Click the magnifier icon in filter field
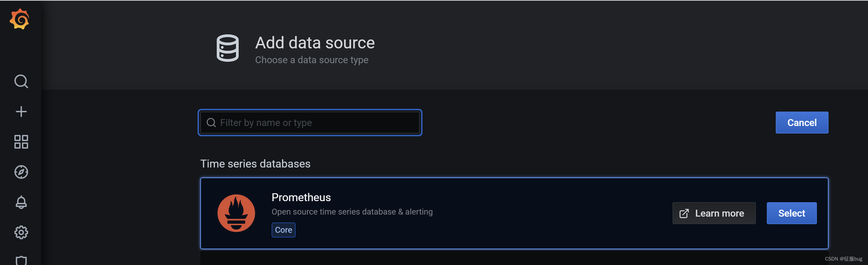Viewport: 868px width, 265px height. click(211, 123)
